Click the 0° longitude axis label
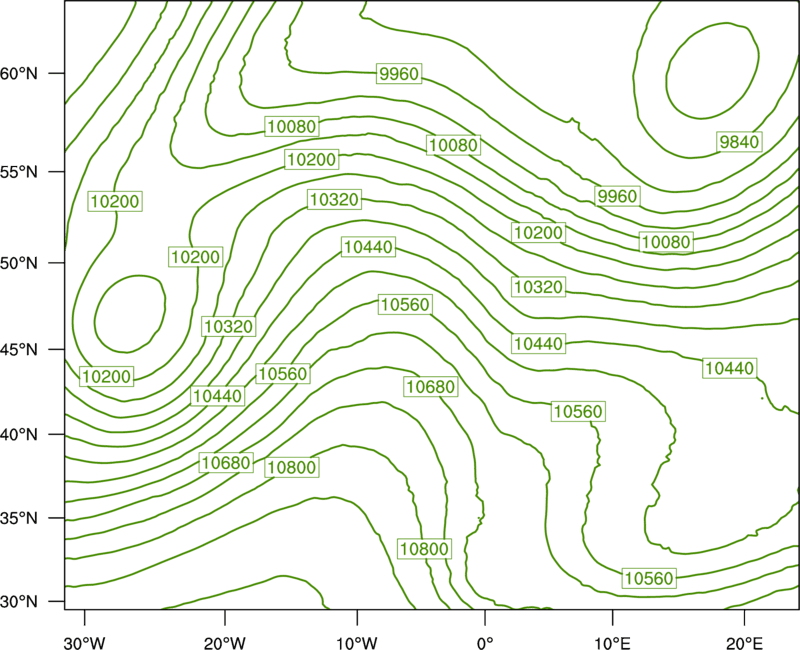Viewport: 800px width, 650px height. [x=485, y=643]
